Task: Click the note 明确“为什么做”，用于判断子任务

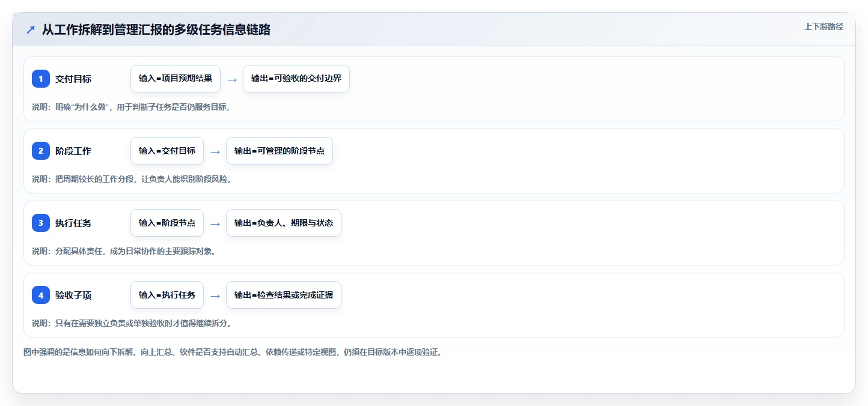Action: click(131, 107)
